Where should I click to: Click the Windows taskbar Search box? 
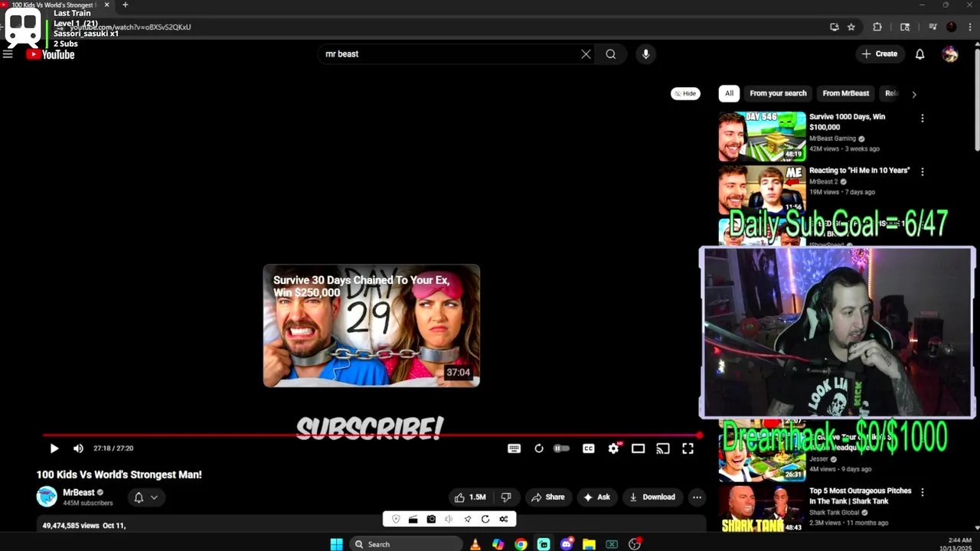(406, 544)
